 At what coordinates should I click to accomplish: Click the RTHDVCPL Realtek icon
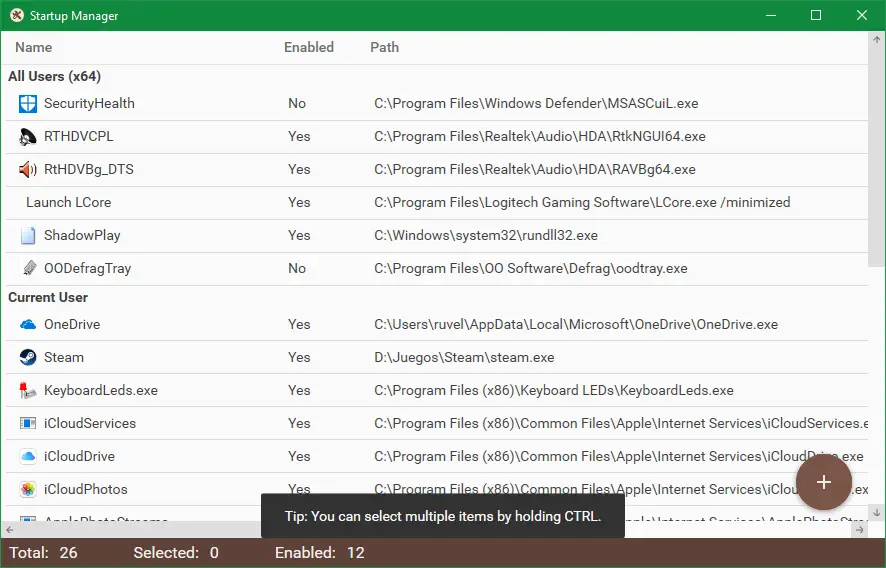[28, 136]
